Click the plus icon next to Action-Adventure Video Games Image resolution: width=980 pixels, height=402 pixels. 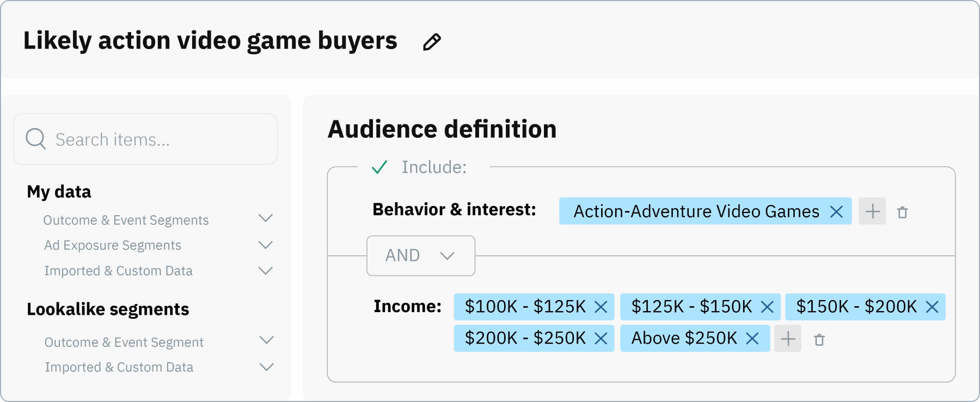872,211
